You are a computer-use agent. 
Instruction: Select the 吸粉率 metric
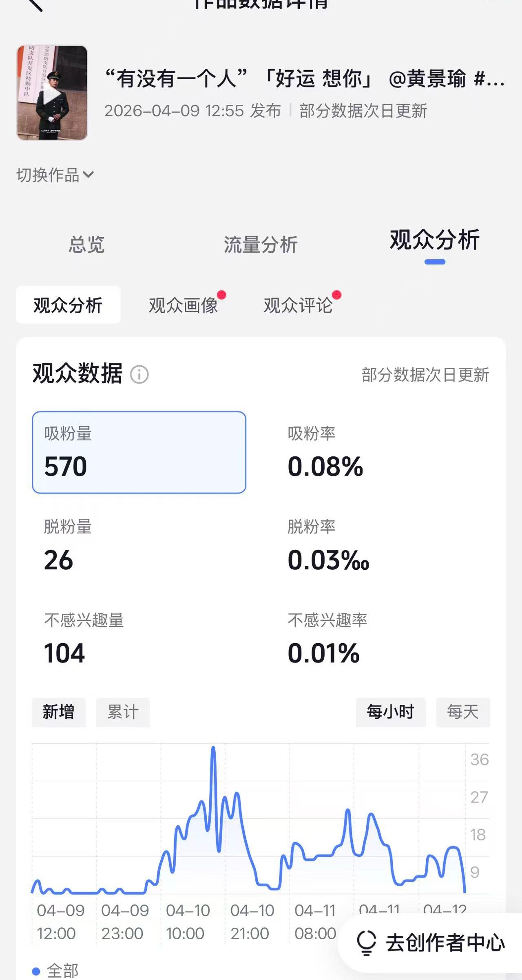[325, 452]
